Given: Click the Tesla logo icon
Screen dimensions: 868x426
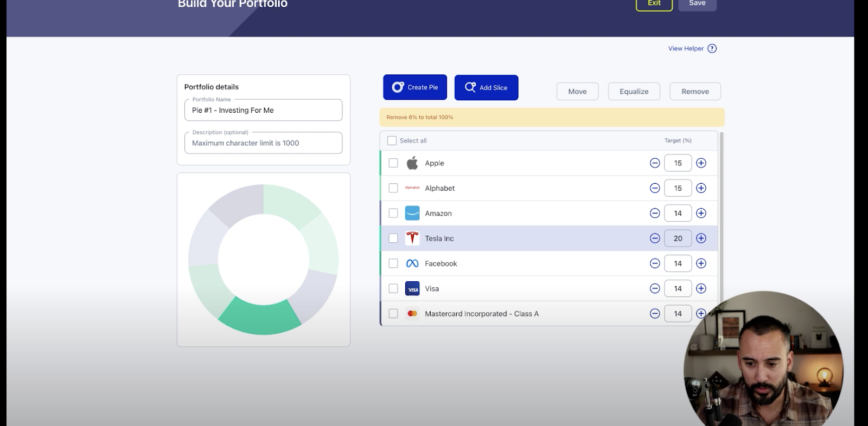Looking at the screenshot, I should click(x=412, y=238).
